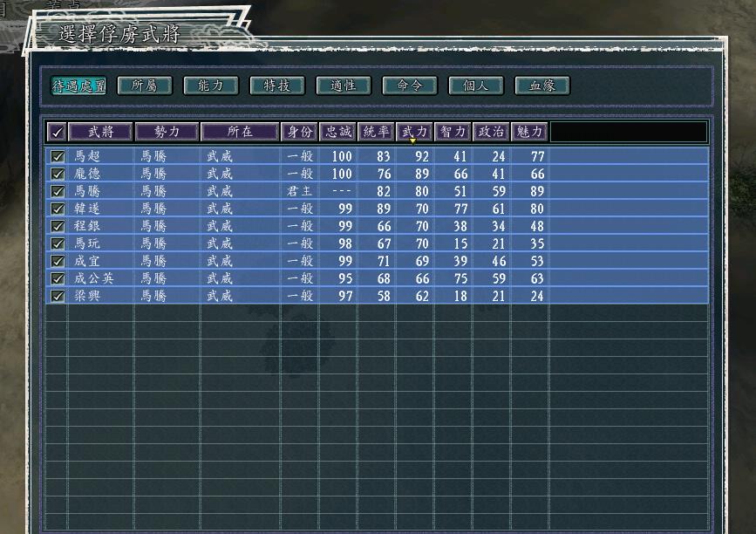The image size is (756, 534).
Task: Click the 忠誠 value 97 for 梁興
Action: [345, 296]
